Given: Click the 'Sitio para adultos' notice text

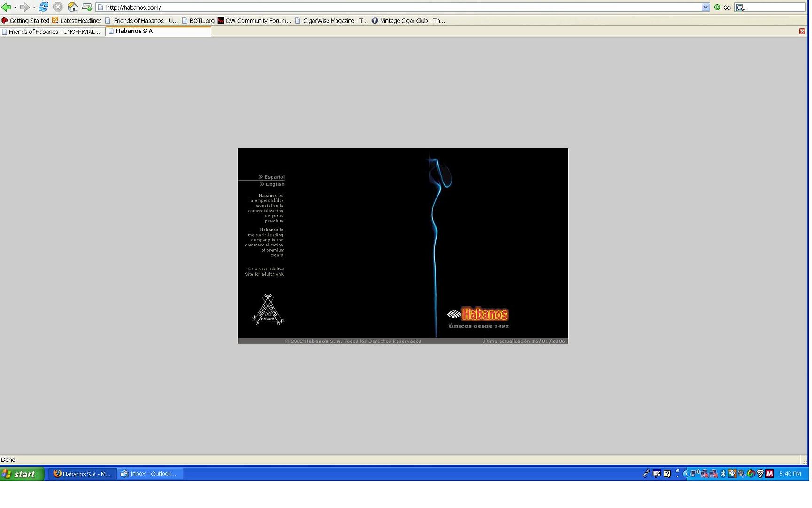Looking at the screenshot, I should pos(266,269).
